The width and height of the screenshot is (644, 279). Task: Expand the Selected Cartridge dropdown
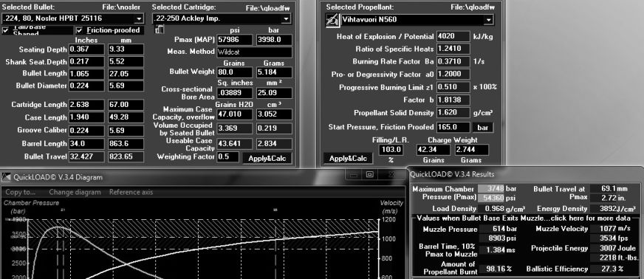coord(287,18)
